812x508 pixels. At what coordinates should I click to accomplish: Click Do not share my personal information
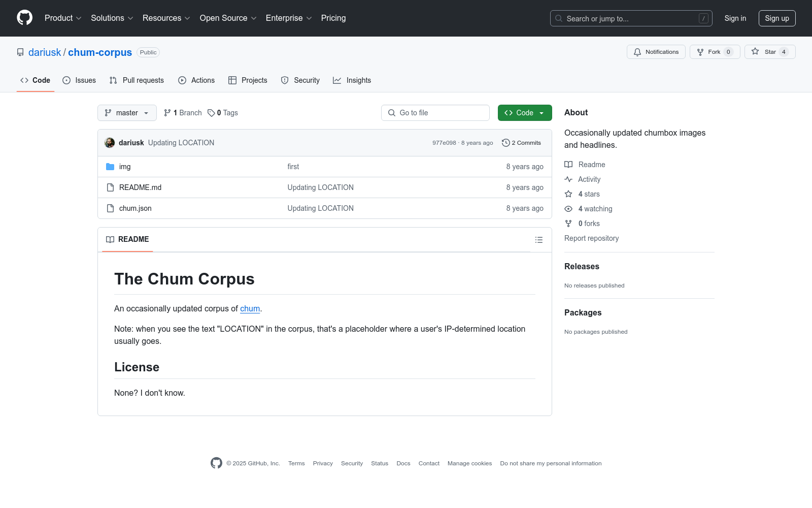551,463
